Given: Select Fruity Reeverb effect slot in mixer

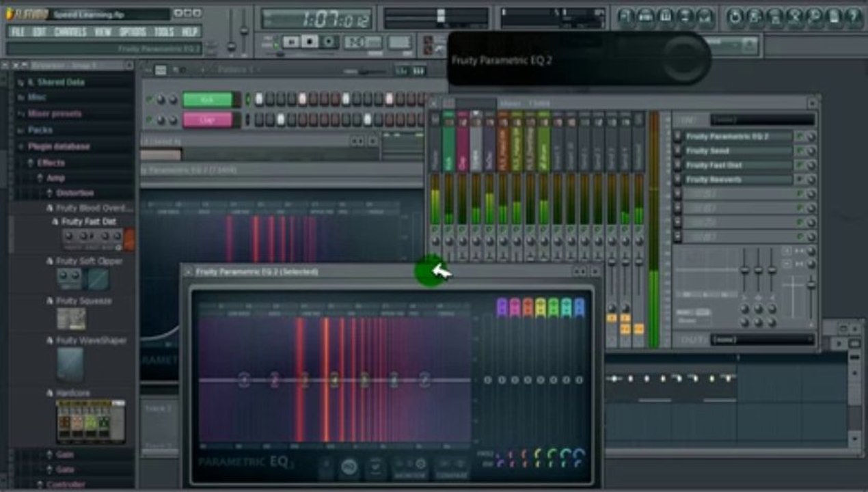Looking at the screenshot, I should click(x=738, y=179).
